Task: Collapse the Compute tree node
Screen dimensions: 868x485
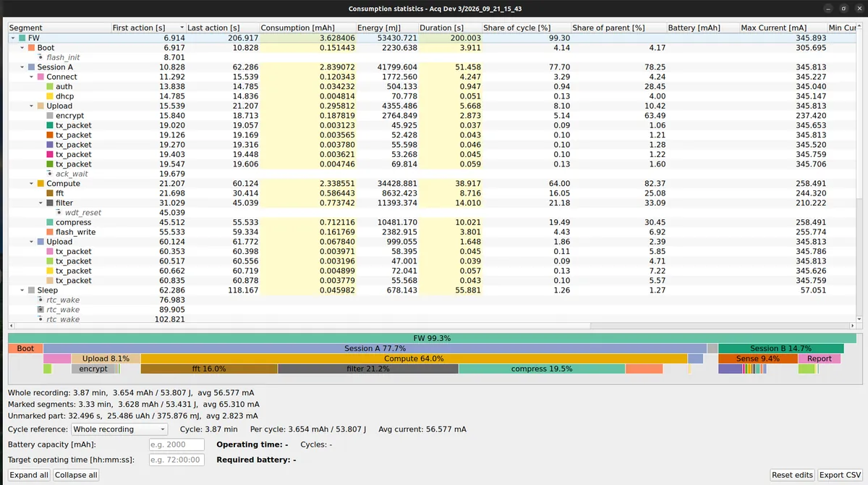Action: point(32,183)
